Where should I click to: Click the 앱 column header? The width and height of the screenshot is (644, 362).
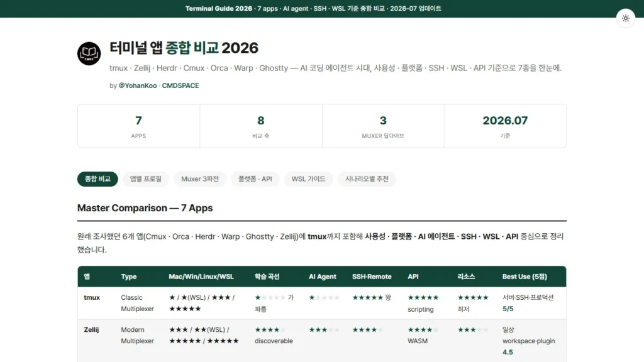pyautogui.click(x=87, y=277)
